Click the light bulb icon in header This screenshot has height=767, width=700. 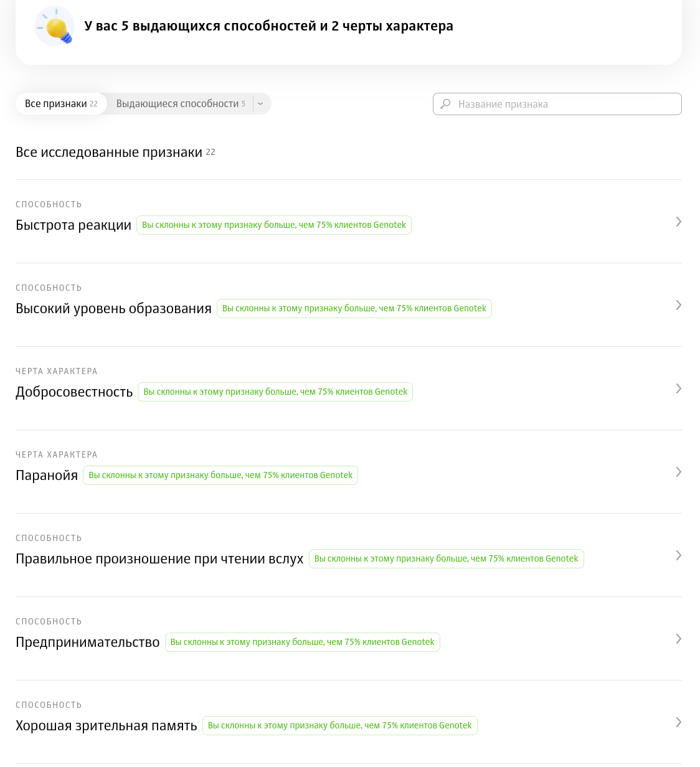point(55,26)
